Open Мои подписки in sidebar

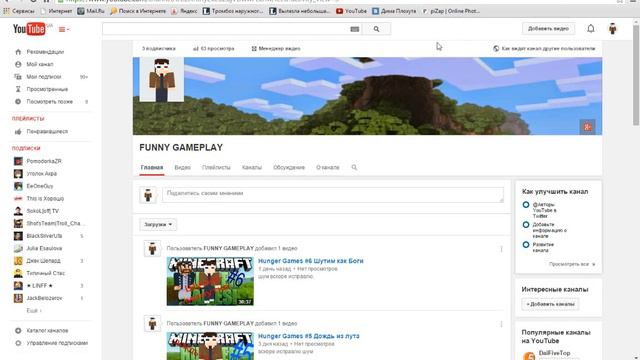[x=44, y=77]
